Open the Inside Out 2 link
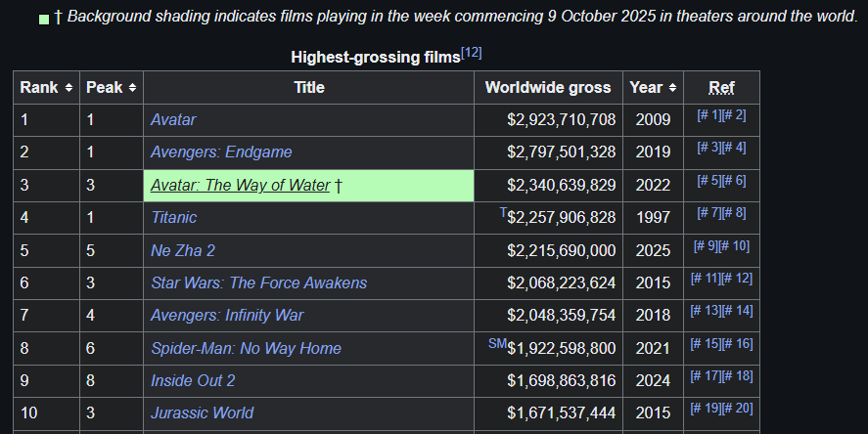 (193, 381)
